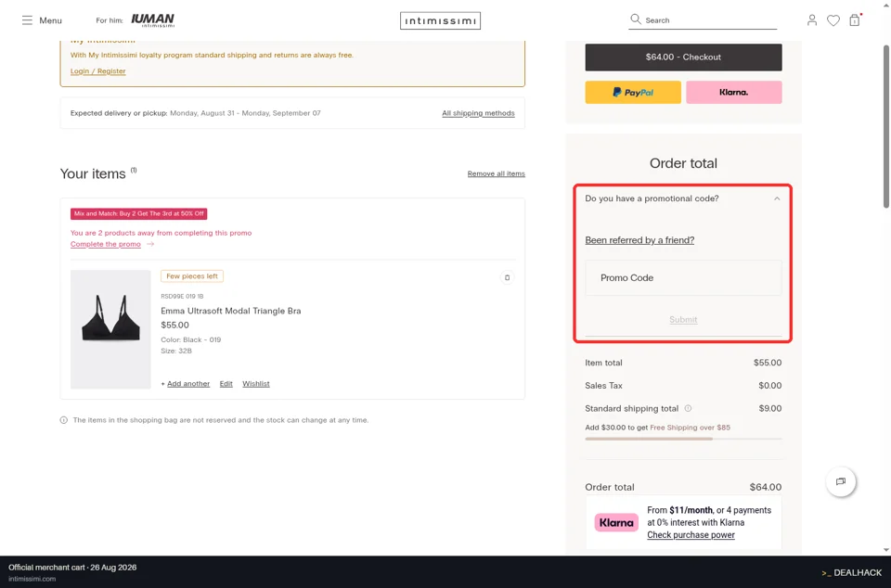The image size is (891, 588).
Task: Open the black bra product thumbnail
Action: point(110,329)
